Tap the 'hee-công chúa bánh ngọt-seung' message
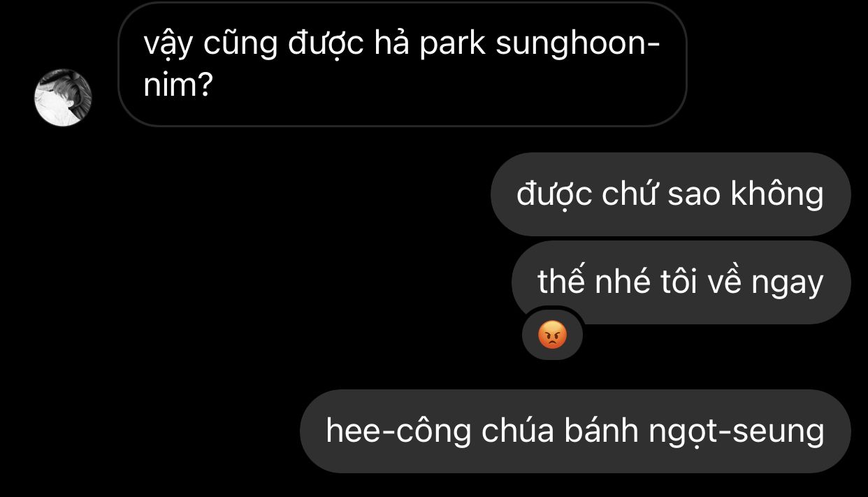Viewport: 868px width, 497px height. (575, 431)
